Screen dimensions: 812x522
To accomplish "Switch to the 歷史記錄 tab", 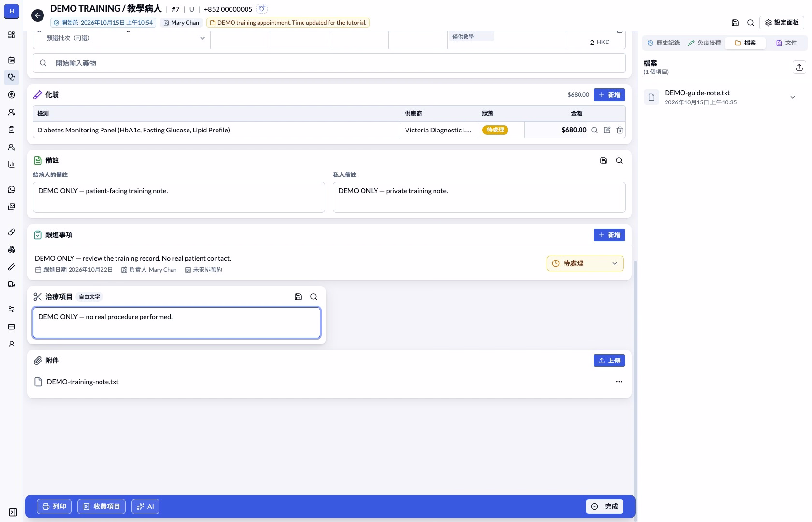I will pos(664,43).
